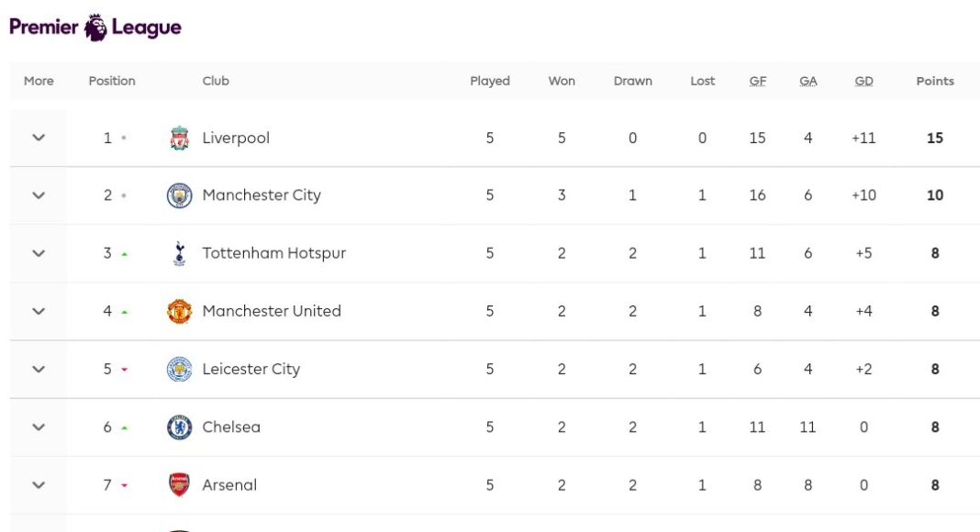Click the Manchester United club crest
Image resolution: width=980 pixels, height=532 pixels.
pyautogui.click(x=179, y=311)
